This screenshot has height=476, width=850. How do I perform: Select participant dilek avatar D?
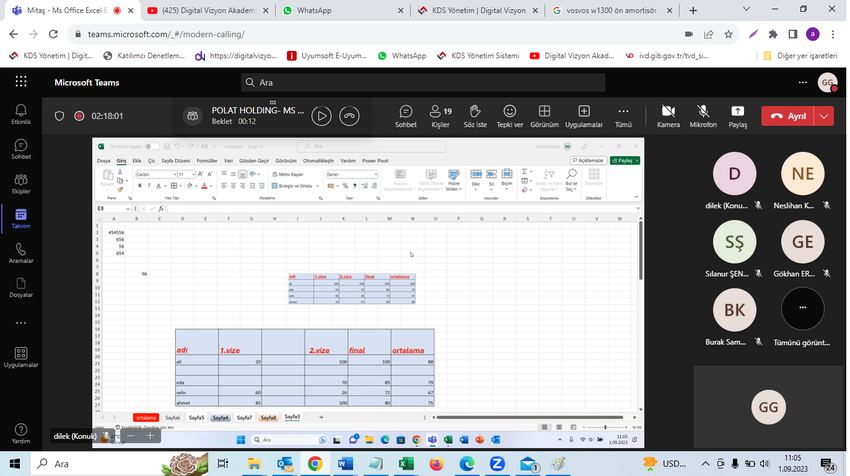(734, 173)
